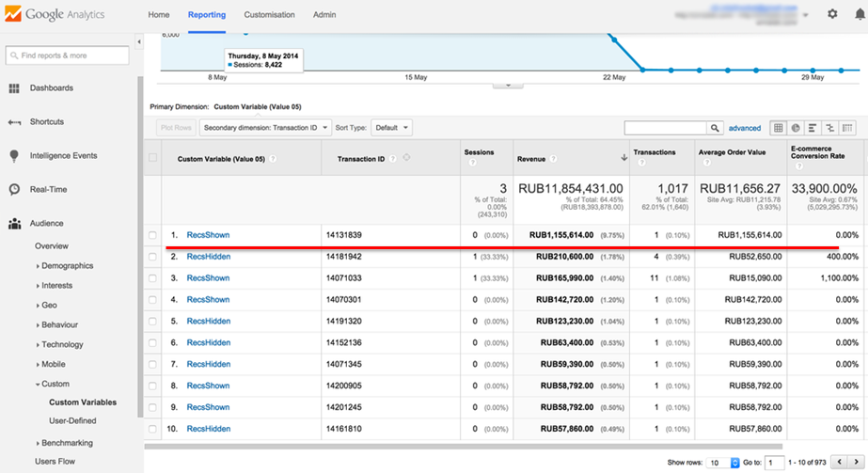The height and width of the screenshot is (473, 868).
Task: Switch to data table view icon
Action: [x=779, y=128]
